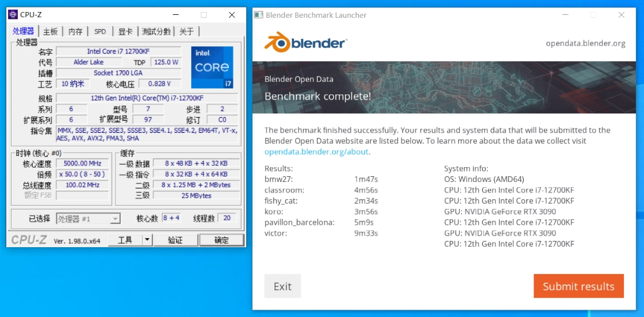Click the bmw27 result 1m47s
Viewport: 644px width, 317px height.
pos(366,179)
